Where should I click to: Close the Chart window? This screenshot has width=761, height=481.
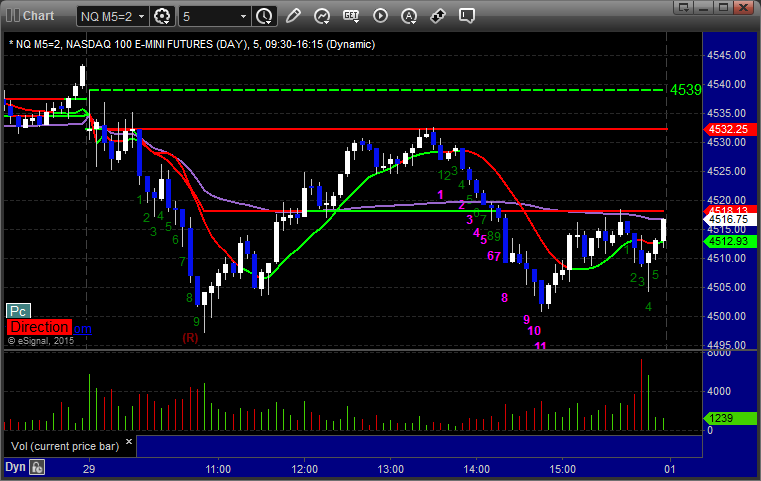tap(743, 7)
